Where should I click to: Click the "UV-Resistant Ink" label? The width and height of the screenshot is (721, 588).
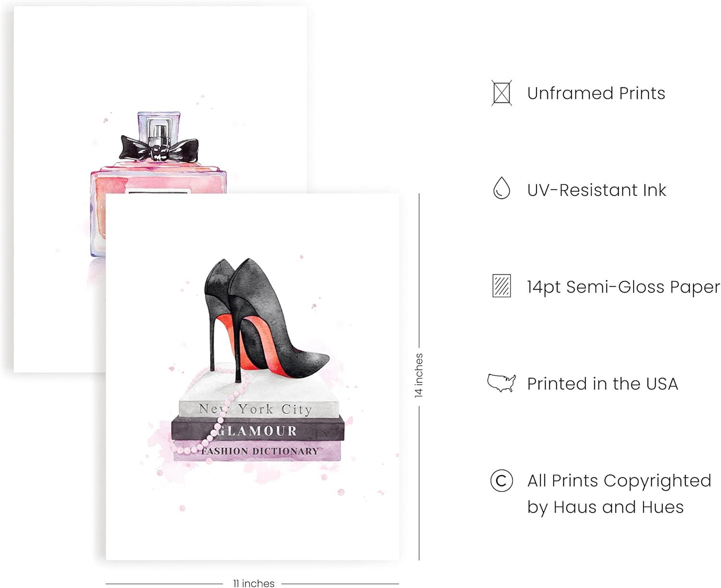[597, 190]
